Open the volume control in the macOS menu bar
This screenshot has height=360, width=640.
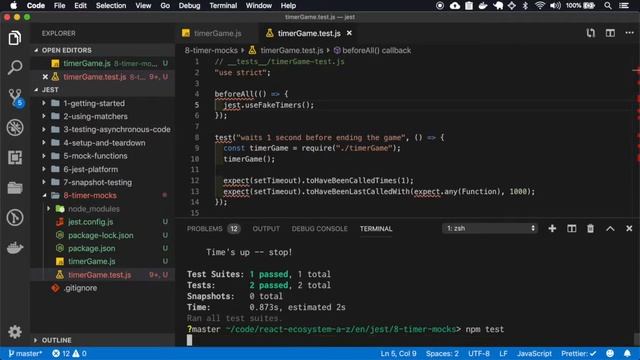tap(555, 6)
